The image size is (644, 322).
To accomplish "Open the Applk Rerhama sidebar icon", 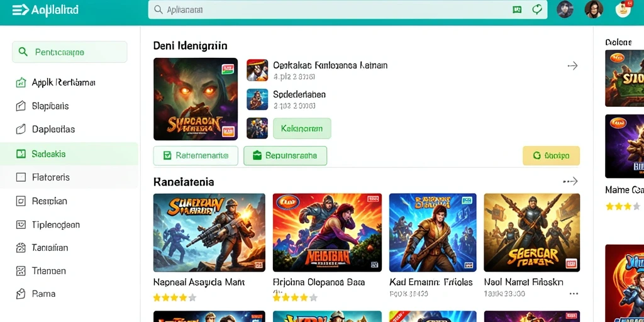I will (21, 82).
